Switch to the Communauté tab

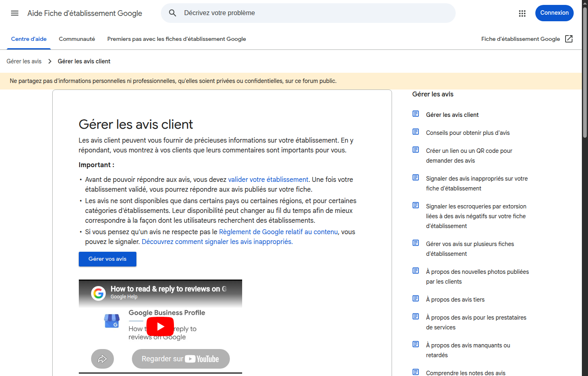[x=77, y=39]
